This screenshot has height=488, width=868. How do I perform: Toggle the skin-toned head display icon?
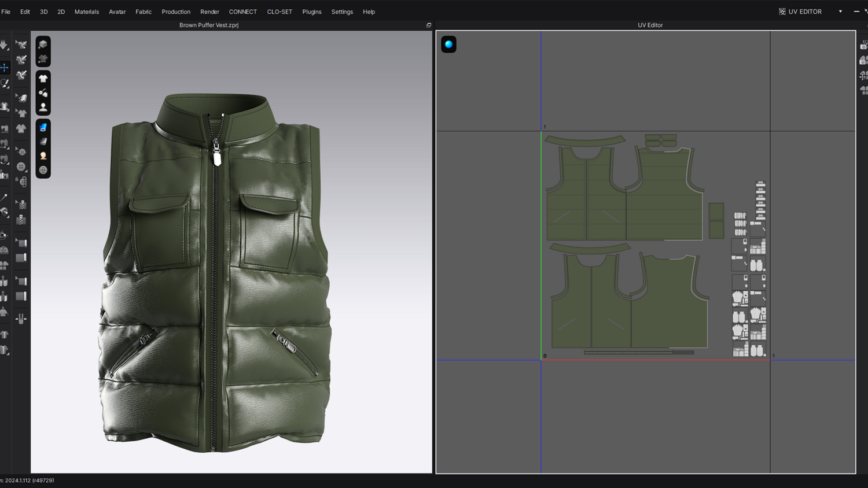coord(43,156)
